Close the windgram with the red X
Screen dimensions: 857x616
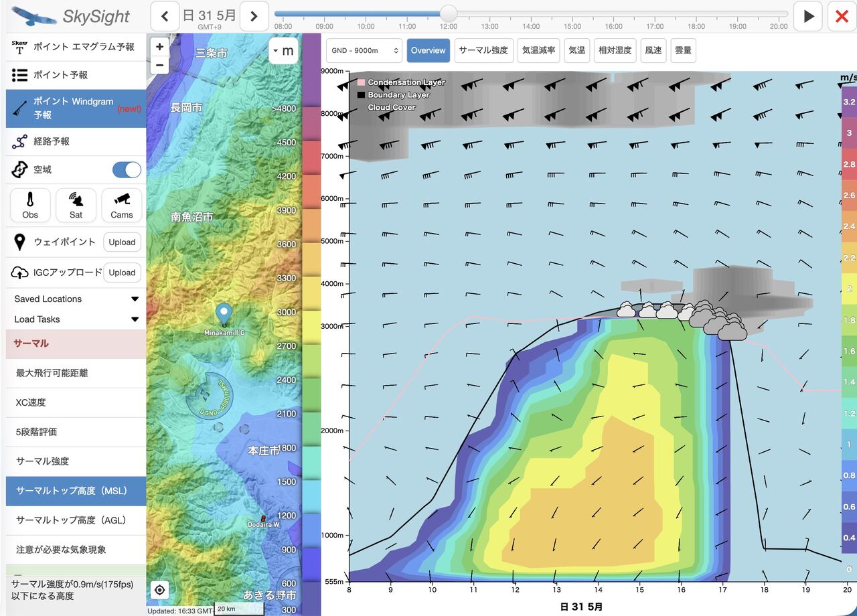842,16
